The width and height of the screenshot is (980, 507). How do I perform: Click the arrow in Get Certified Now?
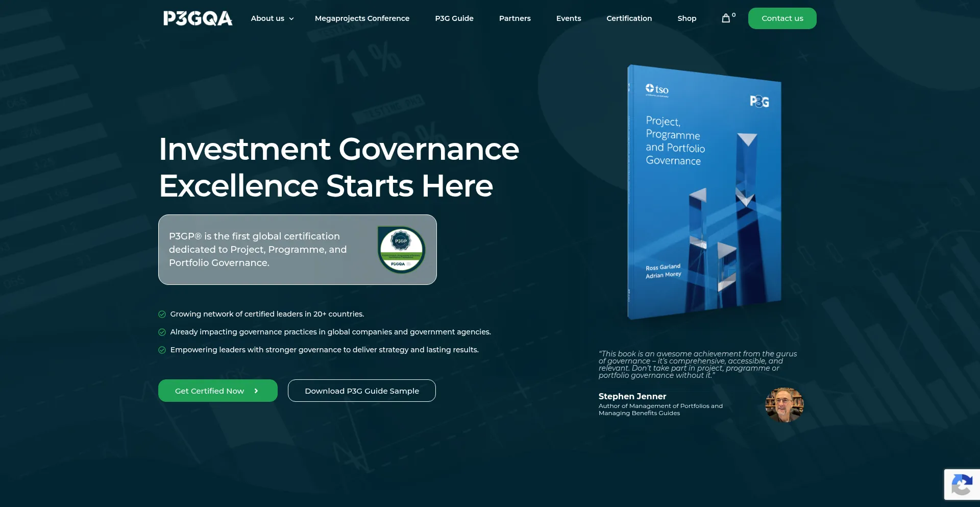point(256,391)
